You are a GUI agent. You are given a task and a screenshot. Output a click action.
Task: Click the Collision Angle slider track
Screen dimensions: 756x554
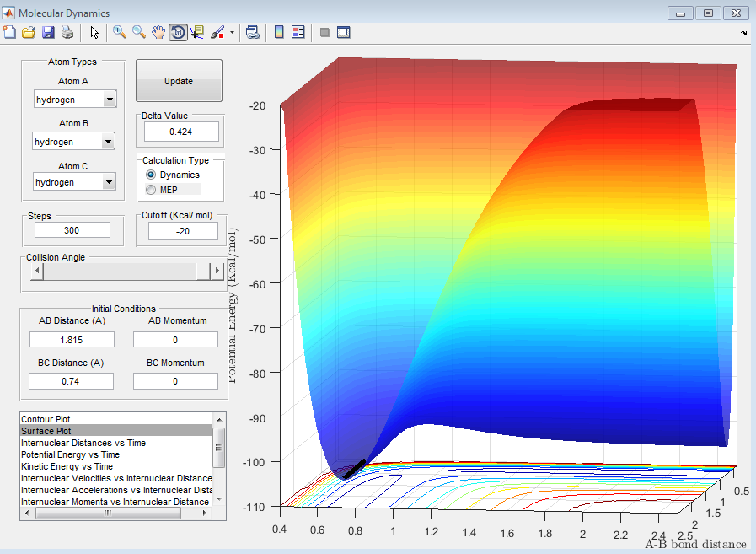pyautogui.click(x=118, y=271)
